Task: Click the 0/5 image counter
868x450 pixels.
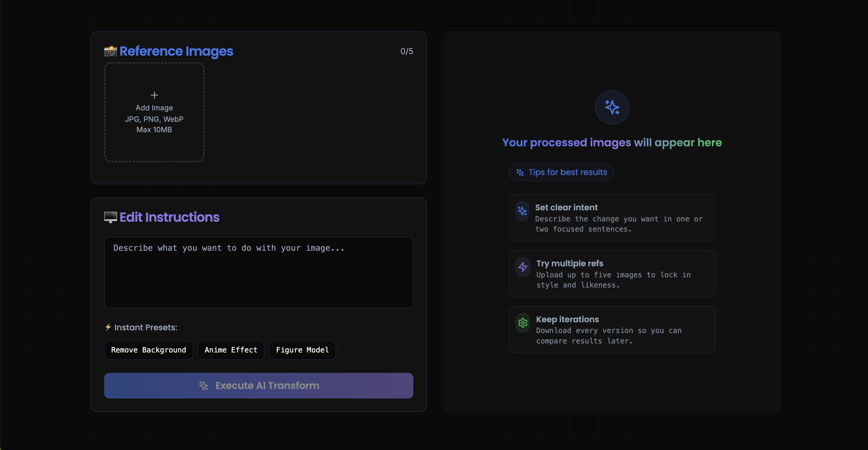Action: (x=406, y=51)
